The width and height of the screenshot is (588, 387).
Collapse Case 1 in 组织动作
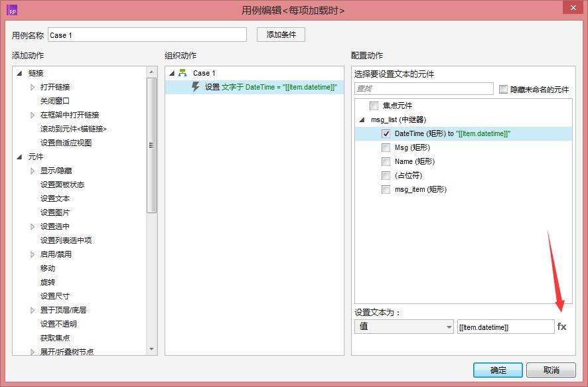[x=172, y=73]
